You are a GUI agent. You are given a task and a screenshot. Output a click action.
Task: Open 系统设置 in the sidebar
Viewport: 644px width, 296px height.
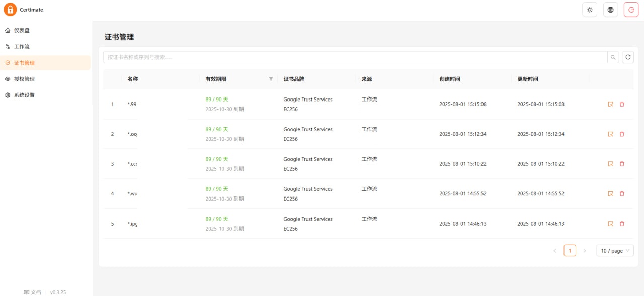pyautogui.click(x=24, y=95)
